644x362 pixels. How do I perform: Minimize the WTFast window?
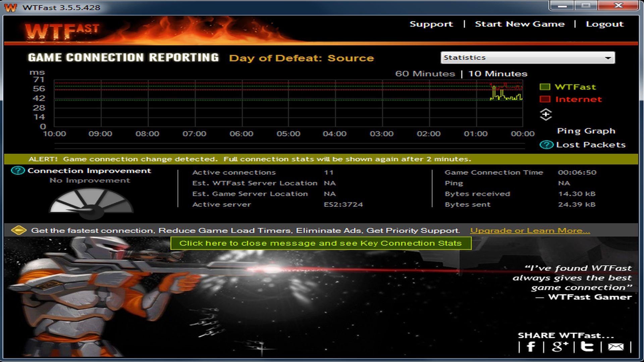(562, 5)
